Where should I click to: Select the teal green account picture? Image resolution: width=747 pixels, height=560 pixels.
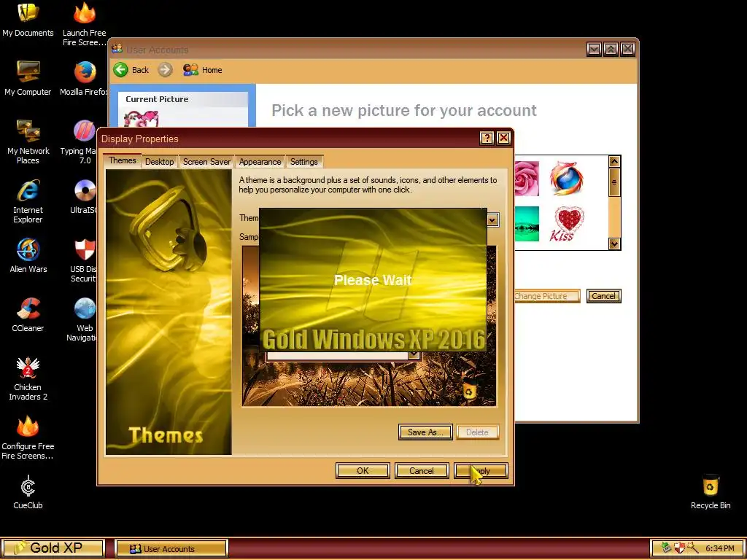(527, 224)
